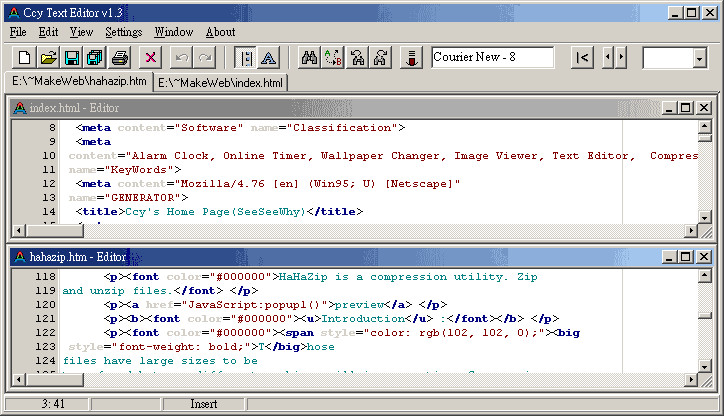
Task: Open Replace using the A-to-B icon
Action: (333, 58)
